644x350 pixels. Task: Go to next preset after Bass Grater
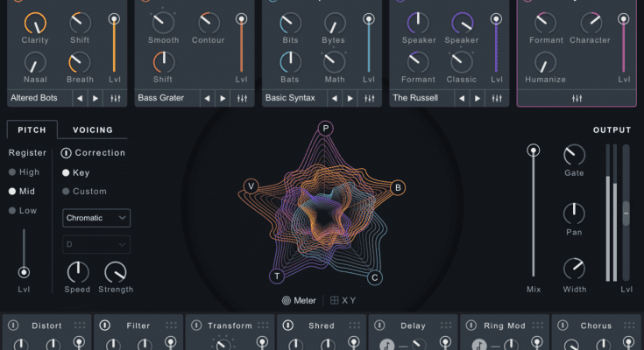[223, 98]
